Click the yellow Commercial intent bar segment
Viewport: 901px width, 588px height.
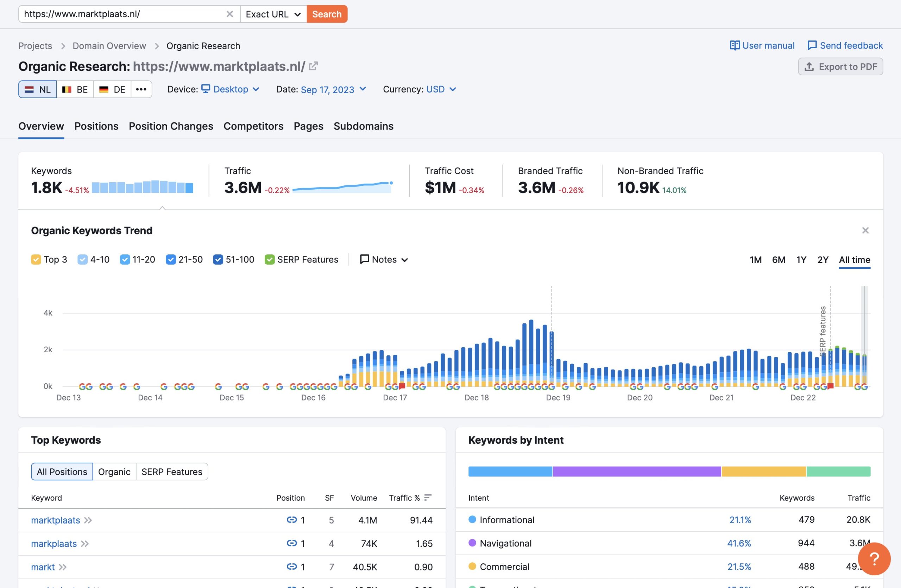click(764, 472)
